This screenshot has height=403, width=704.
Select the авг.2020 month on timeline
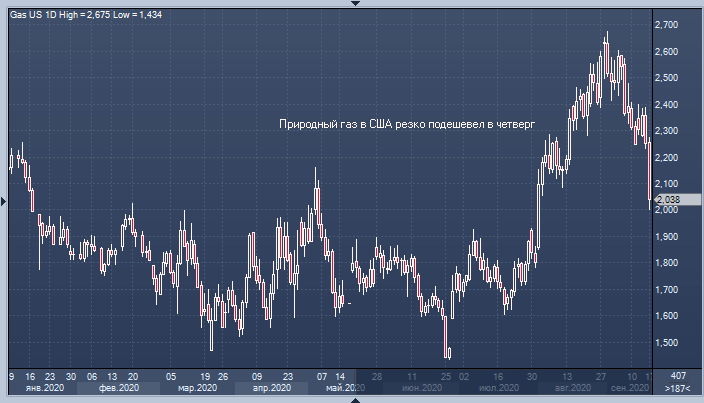tap(572, 387)
